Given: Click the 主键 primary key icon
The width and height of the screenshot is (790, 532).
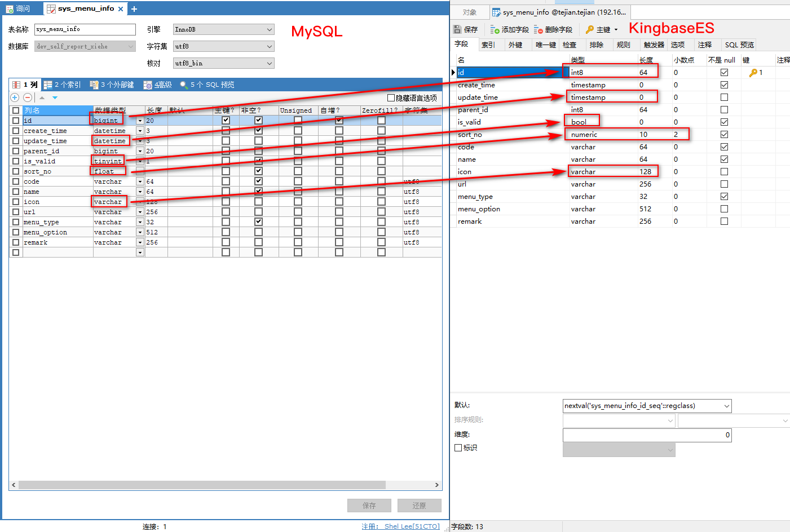Looking at the screenshot, I should pyautogui.click(x=590, y=29).
